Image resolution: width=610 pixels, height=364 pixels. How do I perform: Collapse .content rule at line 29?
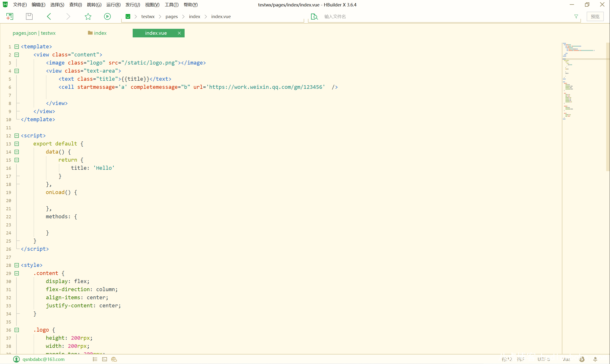tap(17, 273)
